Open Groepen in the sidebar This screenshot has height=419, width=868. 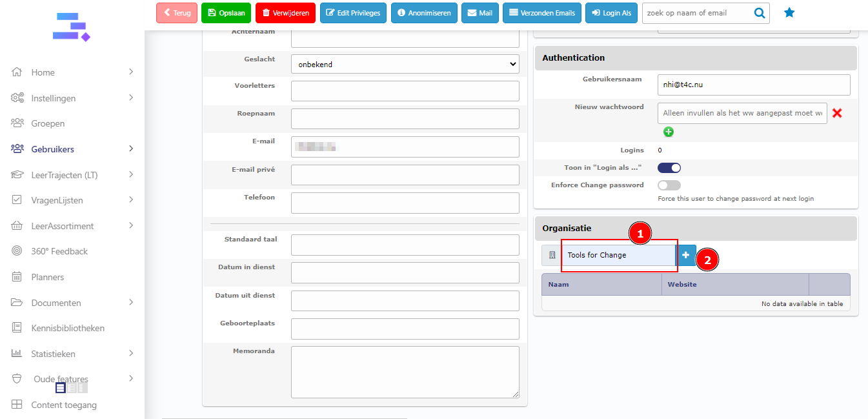click(x=48, y=123)
